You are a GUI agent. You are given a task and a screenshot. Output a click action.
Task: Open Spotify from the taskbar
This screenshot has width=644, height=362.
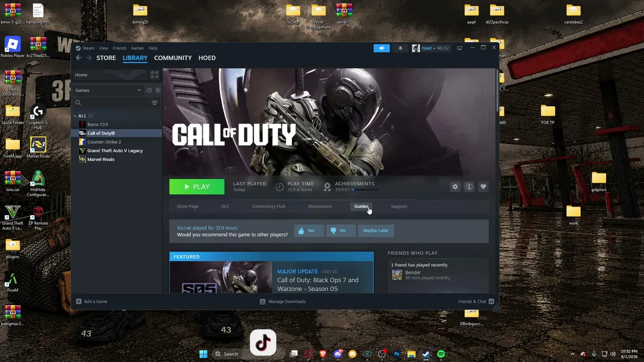[441, 354]
